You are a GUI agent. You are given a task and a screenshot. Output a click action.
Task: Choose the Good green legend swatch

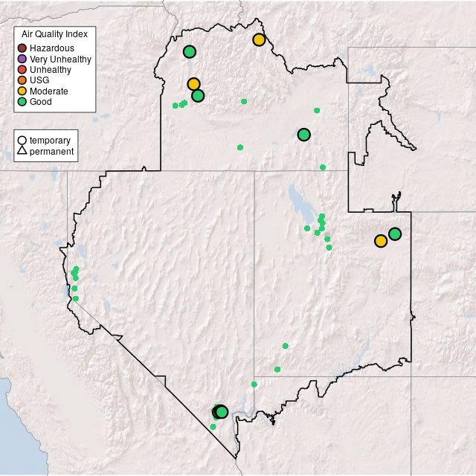coord(22,101)
